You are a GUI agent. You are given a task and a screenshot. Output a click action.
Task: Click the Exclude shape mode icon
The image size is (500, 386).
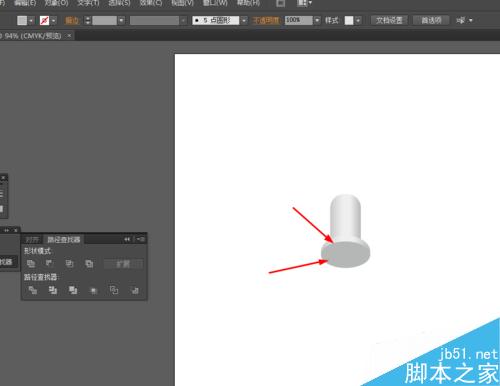pos(89,264)
